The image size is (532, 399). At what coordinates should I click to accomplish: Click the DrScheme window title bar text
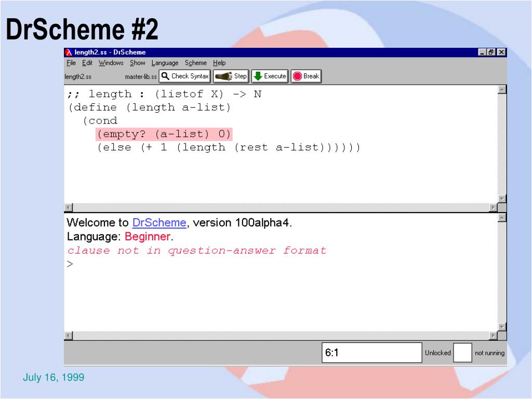coord(110,52)
